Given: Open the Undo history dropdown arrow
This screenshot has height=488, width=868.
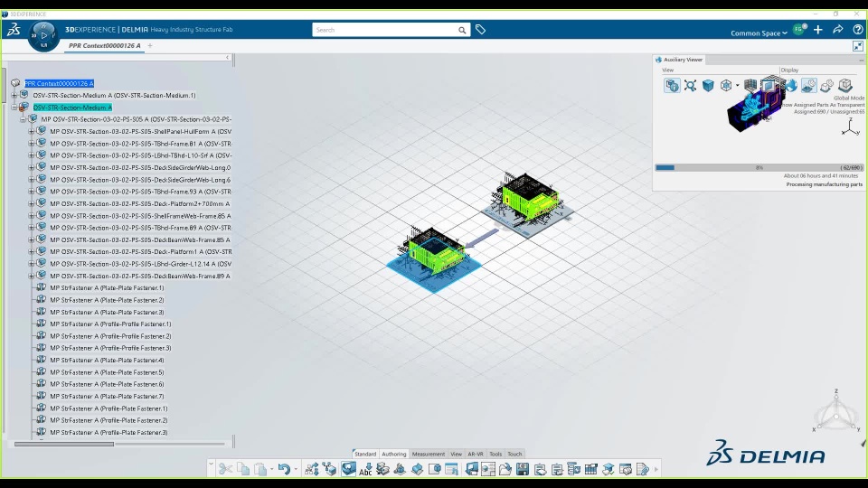Looking at the screenshot, I should click(296, 469).
